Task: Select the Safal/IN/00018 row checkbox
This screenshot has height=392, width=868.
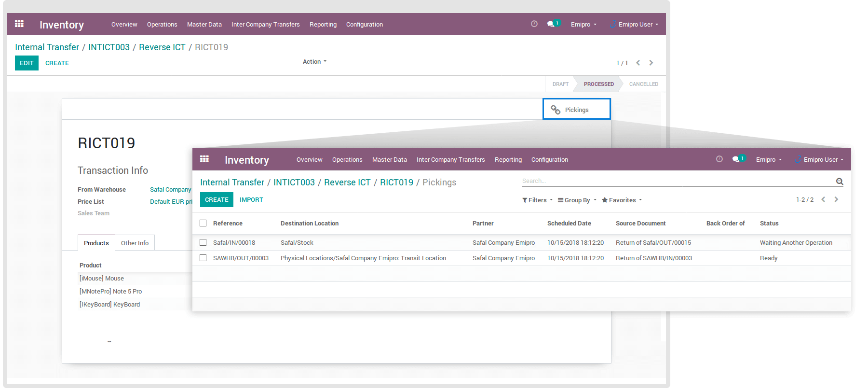Action: coord(203,242)
